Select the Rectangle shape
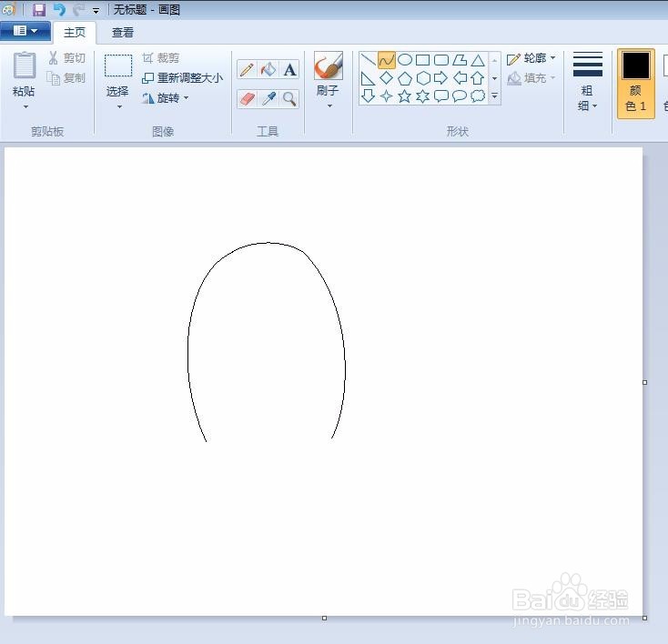668x644 pixels. 422,60
